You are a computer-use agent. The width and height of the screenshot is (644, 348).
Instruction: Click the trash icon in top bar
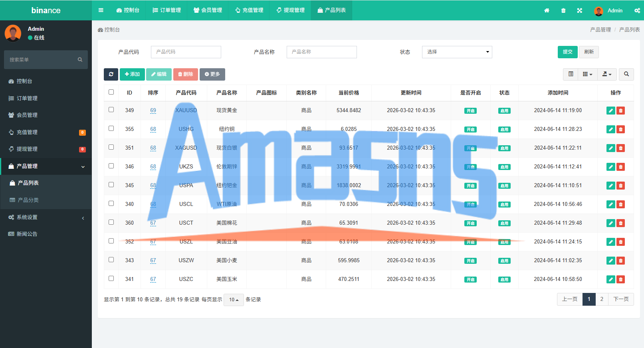[x=563, y=10]
